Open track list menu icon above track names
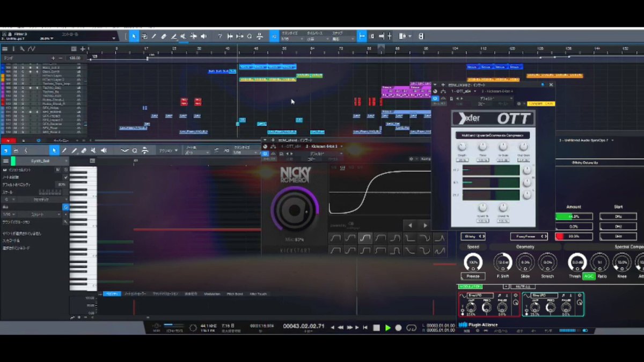Screen dimensions: 644x362 [x=5, y=49]
